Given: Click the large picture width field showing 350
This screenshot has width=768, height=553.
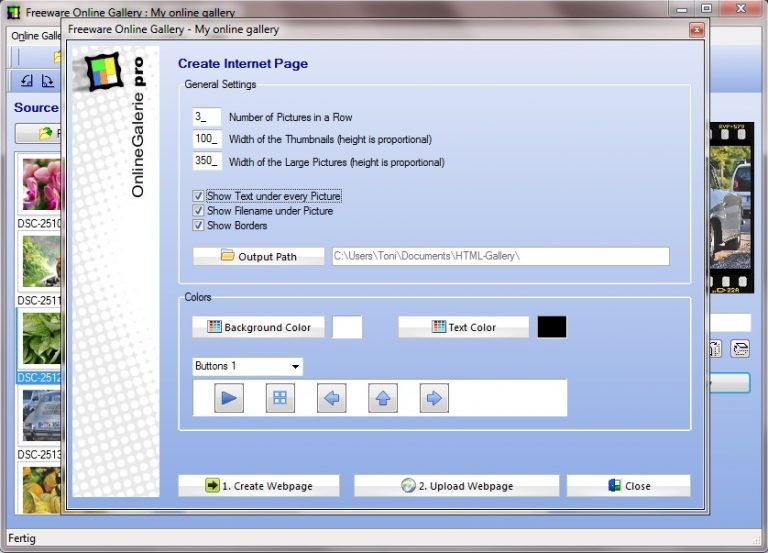Looking at the screenshot, I should (207, 161).
